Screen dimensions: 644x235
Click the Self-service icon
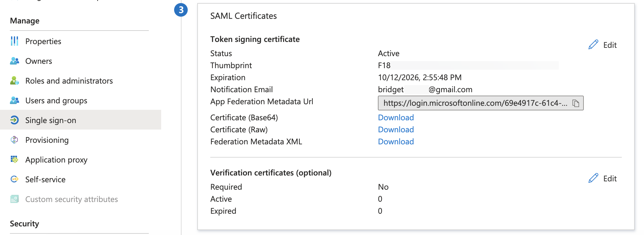[15, 179]
